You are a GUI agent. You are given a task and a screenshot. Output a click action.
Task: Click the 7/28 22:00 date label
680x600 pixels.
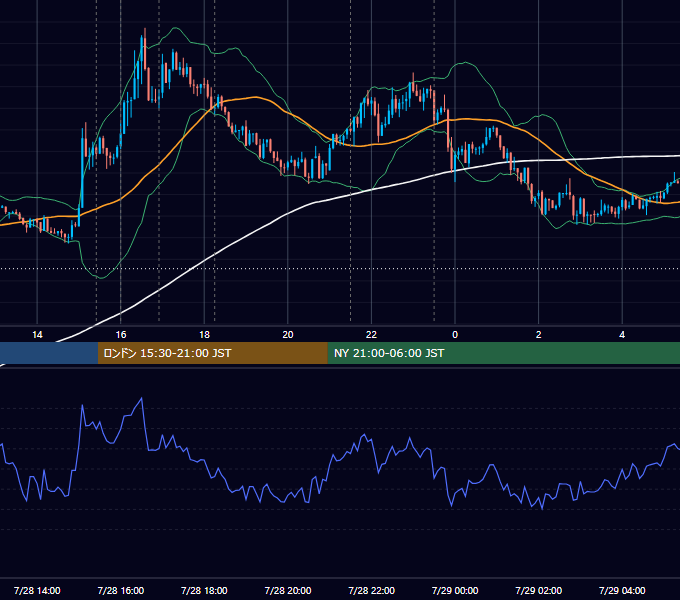[372, 590]
